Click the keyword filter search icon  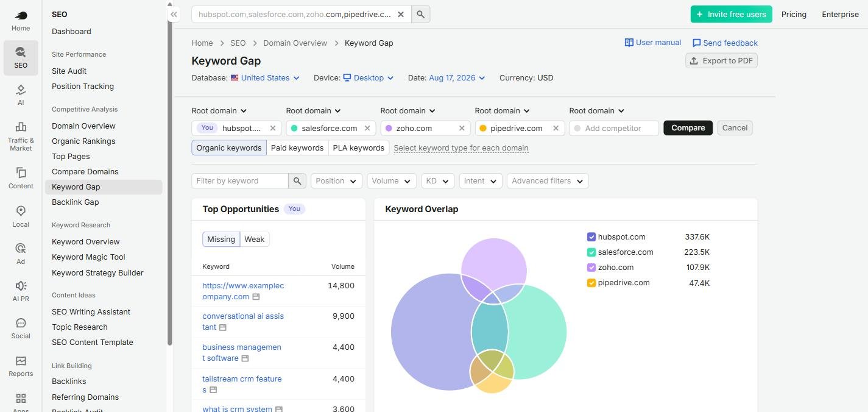[297, 181]
